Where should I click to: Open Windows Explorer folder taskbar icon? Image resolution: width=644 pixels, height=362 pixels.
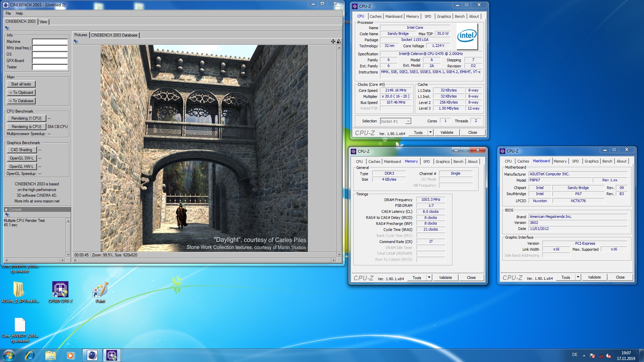point(50,355)
